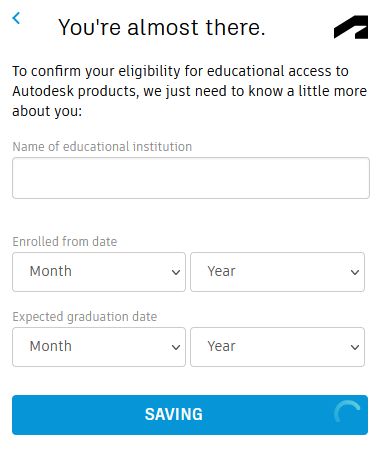Click the chevron on Expected graduation Month
Viewport: 381px width, 461px height.
[x=176, y=347]
